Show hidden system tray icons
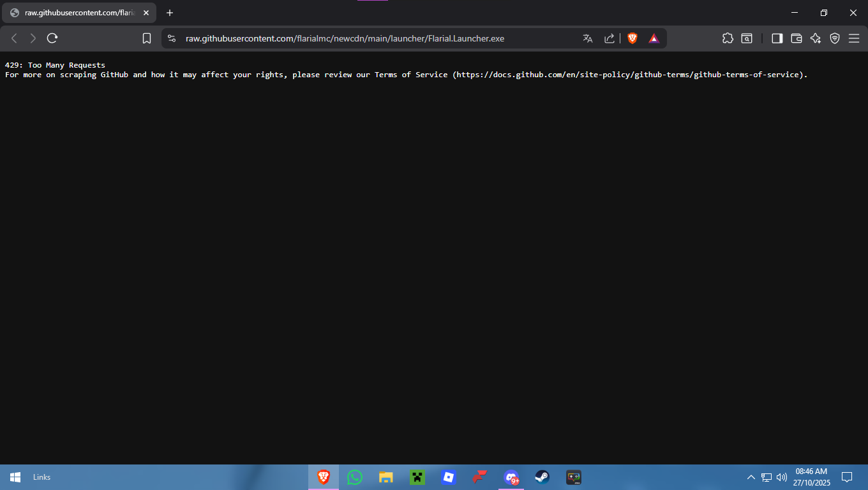868x490 pixels. [751, 477]
